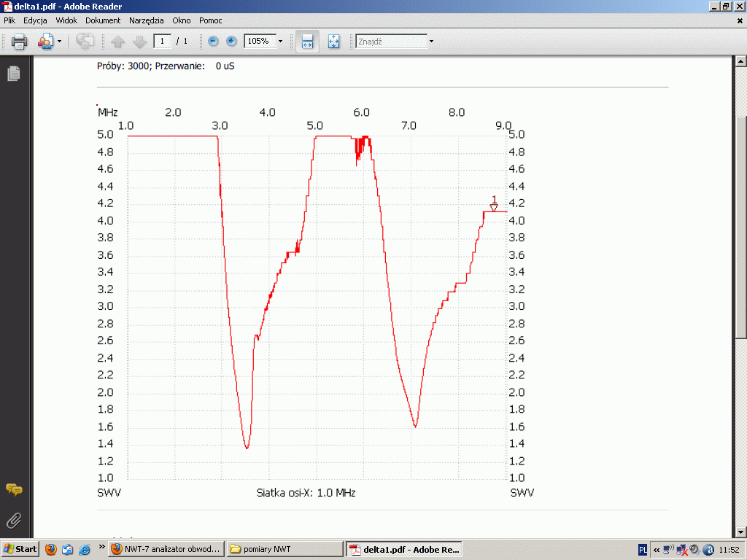Image resolution: width=747 pixels, height=560 pixels.
Task: Expand the Find box options dropdown
Action: 431,42
